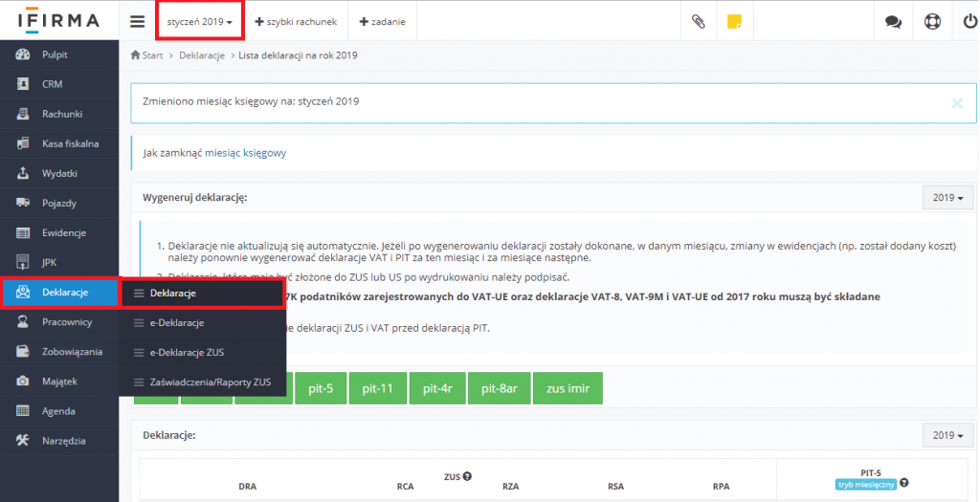Image resolution: width=980 pixels, height=502 pixels.
Task: Dismiss the accounting month changed notification
Action: pos(956,102)
